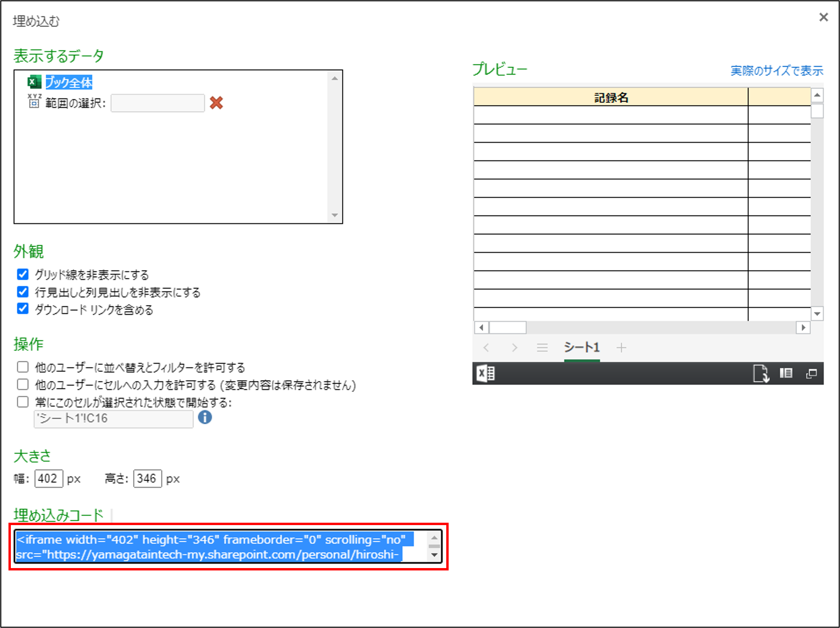Select ブック全体 in the data list

coord(69,82)
